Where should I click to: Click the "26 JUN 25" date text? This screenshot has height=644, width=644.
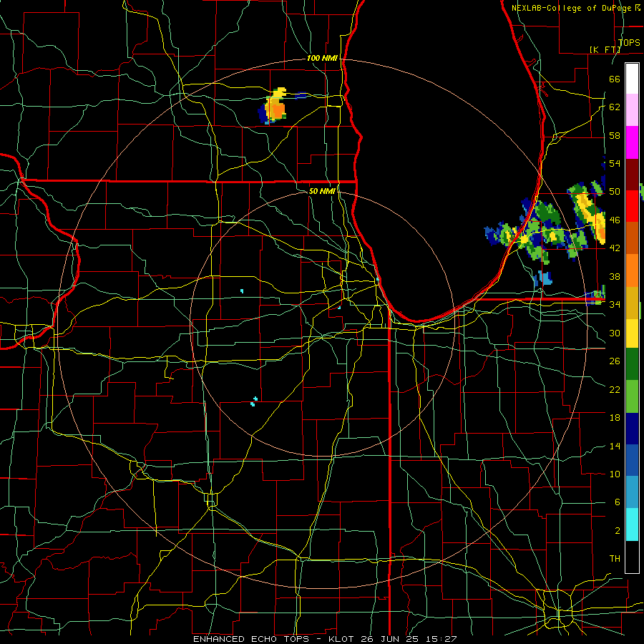(x=392, y=639)
